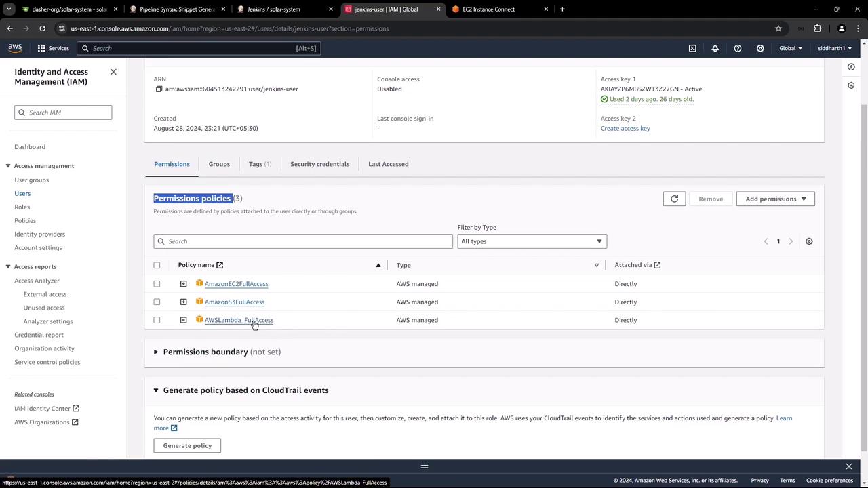
Task: Open the clock icon below the info icon
Action: point(851,85)
